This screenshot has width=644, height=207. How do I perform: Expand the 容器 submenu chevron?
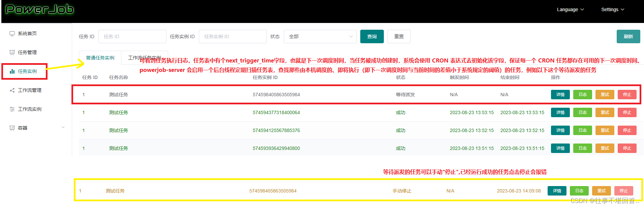tap(63, 127)
